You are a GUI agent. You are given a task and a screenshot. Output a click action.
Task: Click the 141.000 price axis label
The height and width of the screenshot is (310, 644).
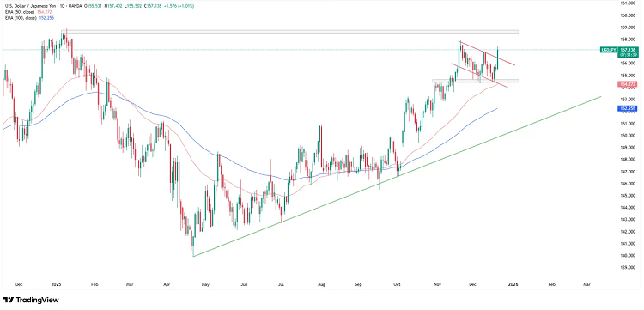628,244
